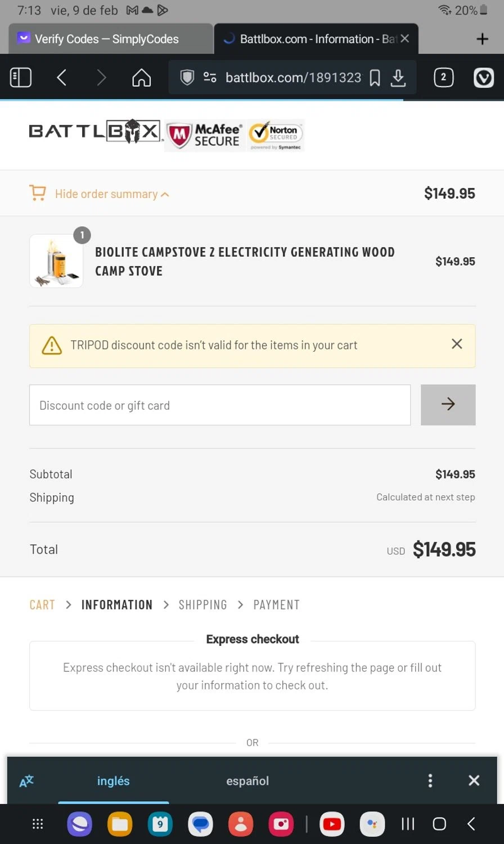The image size is (504, 844).
Task: Bookmark this Battlbox page
Action: coord(375,78)
